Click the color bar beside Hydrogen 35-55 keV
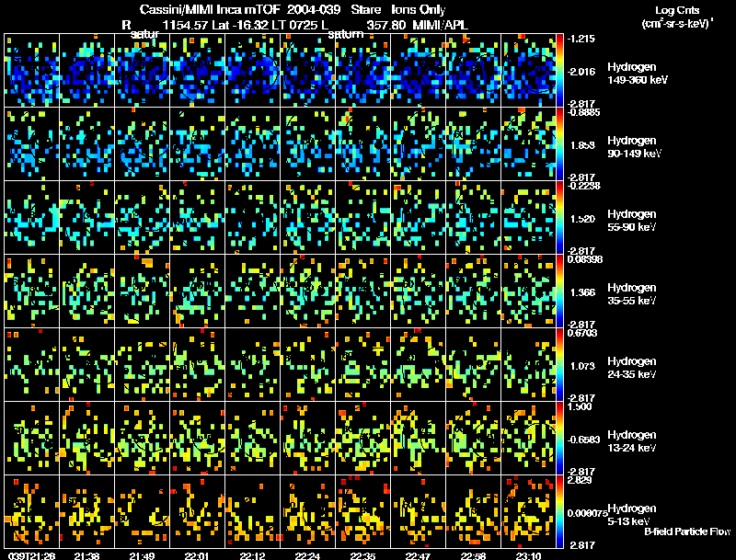This screenshot has height=560, width=736. tap(559, 291)
